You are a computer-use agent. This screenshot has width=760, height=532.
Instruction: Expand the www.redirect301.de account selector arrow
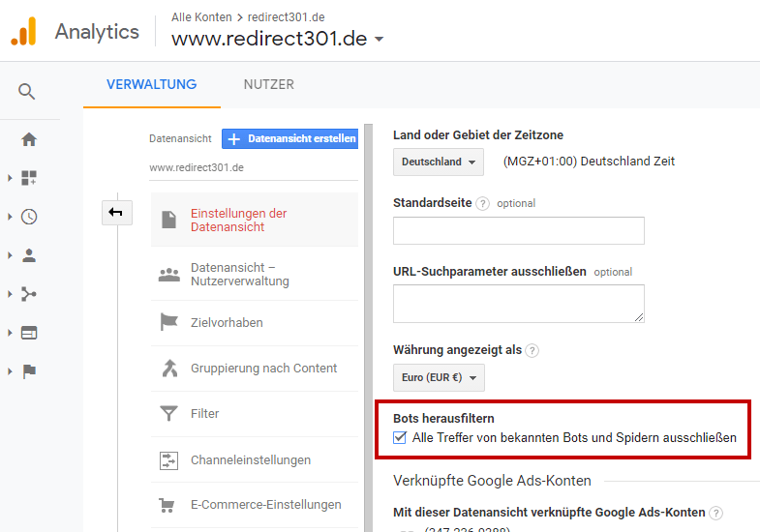pyautogui.click(x=379, y=39)
